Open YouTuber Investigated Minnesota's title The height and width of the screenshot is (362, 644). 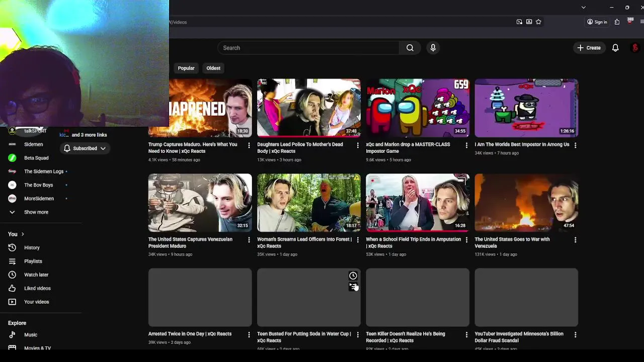click(519, 337)
